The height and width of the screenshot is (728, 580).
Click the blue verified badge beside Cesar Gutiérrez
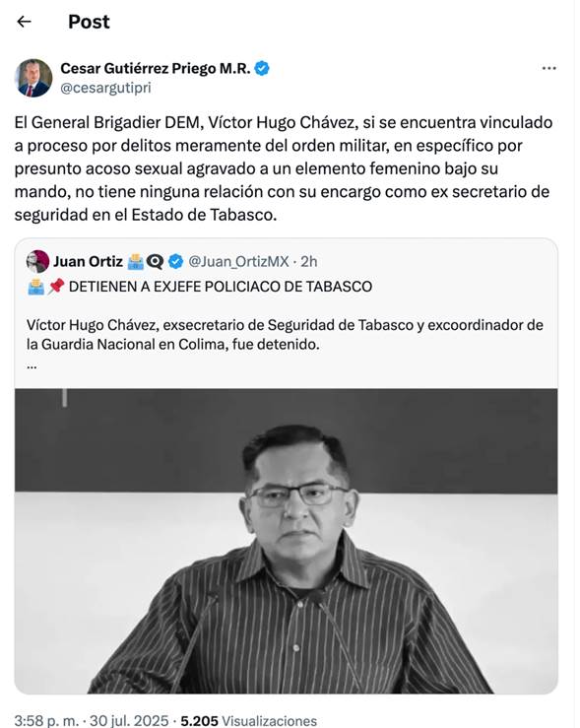tap(262, 68)
